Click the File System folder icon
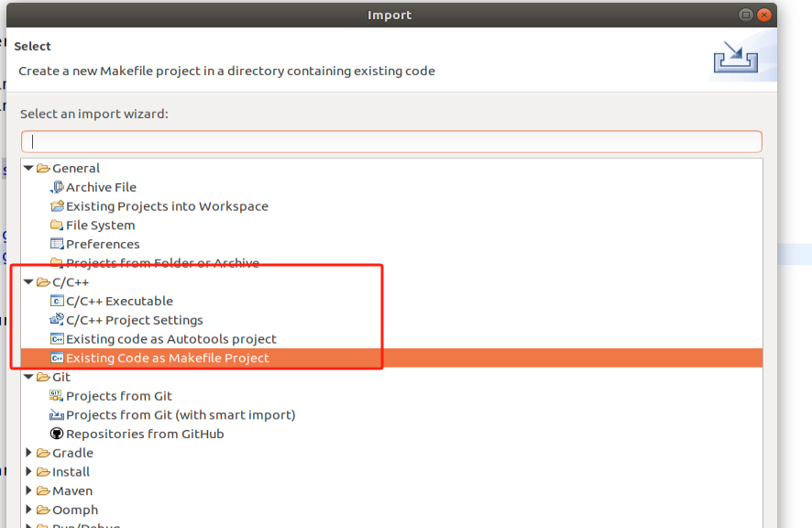Viewport: 812px width, 528px height. click(57, 225)
